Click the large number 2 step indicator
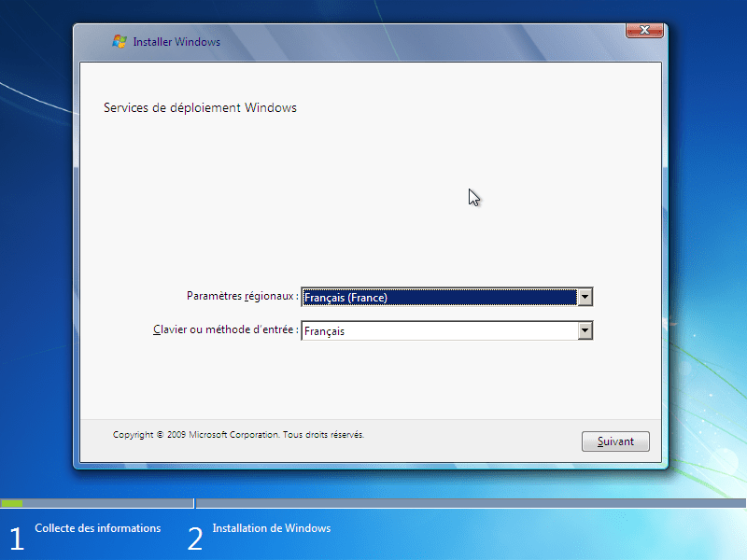 coord(194,539)
